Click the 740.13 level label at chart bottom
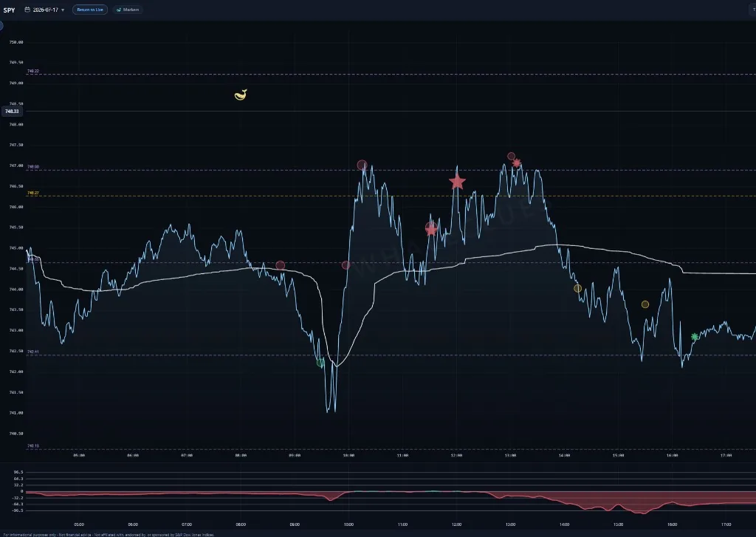Screen dimensions: 756x537 pyautogui.click(x=33, y=446)
